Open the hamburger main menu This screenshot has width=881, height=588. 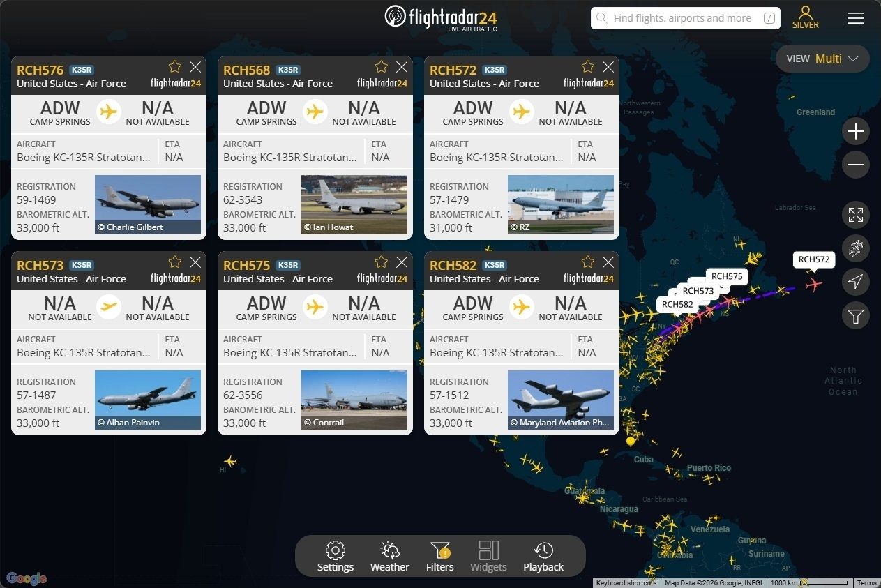(856, 18)
